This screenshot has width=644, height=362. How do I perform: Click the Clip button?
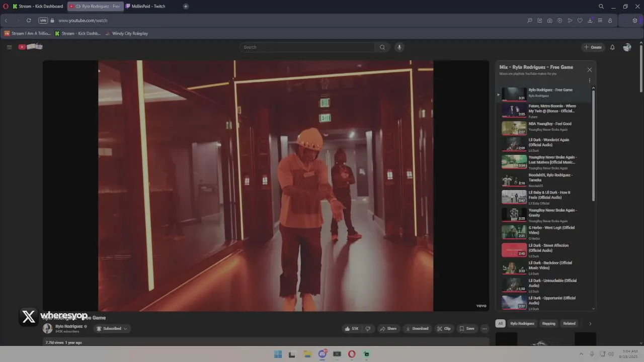444,328
